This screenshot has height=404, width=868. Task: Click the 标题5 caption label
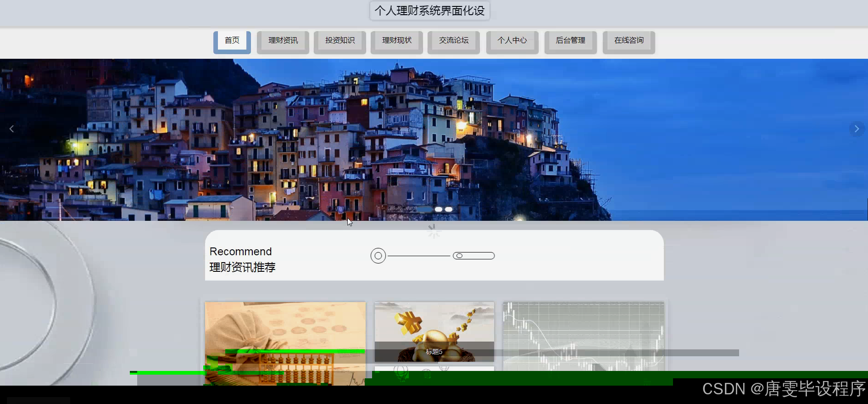[x=434, y=352]
